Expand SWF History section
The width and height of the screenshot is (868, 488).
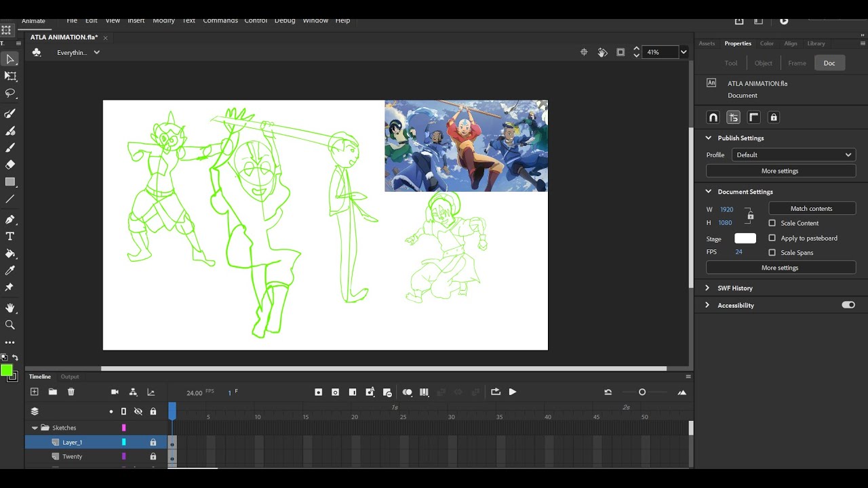point(707,288)
